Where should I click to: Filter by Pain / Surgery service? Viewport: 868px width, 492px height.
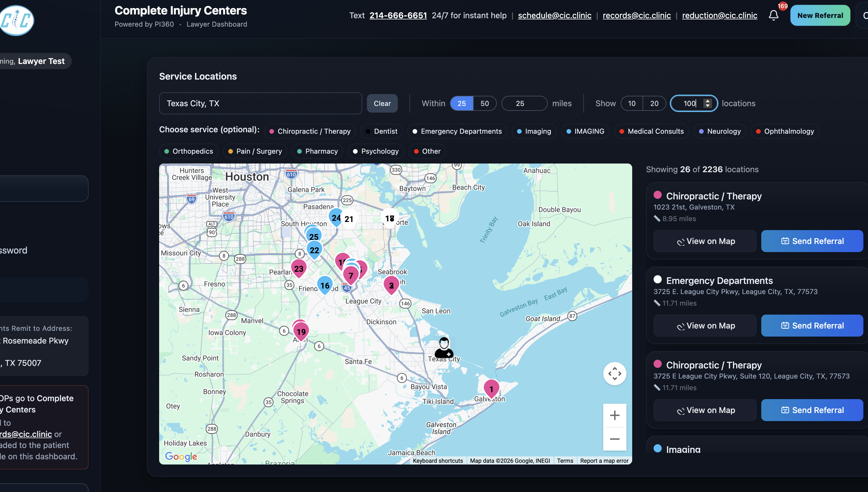pos(255,151)
